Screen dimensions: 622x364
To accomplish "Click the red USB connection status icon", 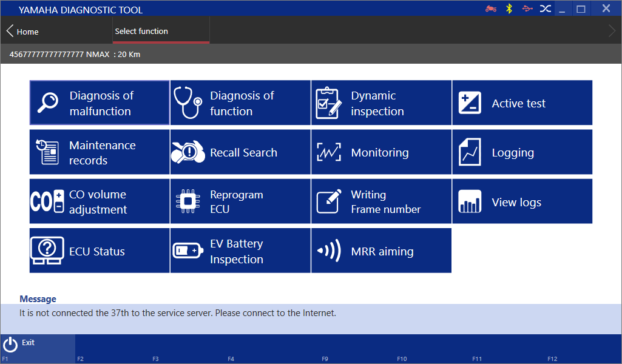I will [x=527, y=8].
